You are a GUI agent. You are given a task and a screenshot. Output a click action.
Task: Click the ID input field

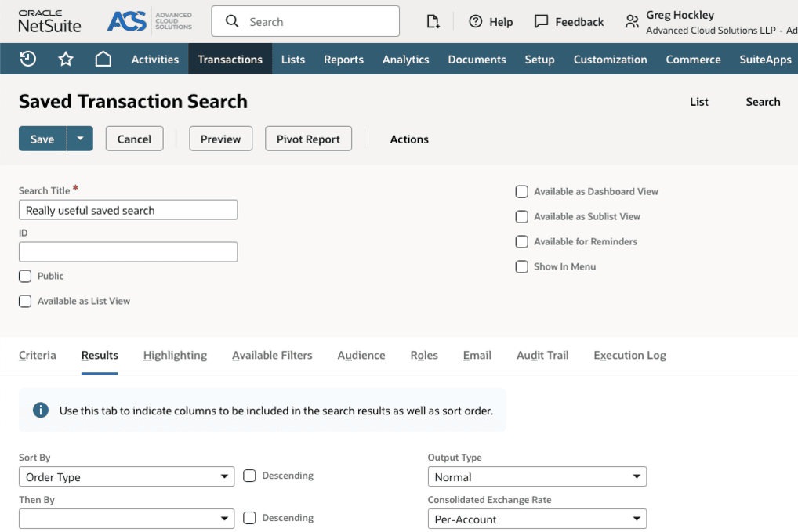[129, 252]
